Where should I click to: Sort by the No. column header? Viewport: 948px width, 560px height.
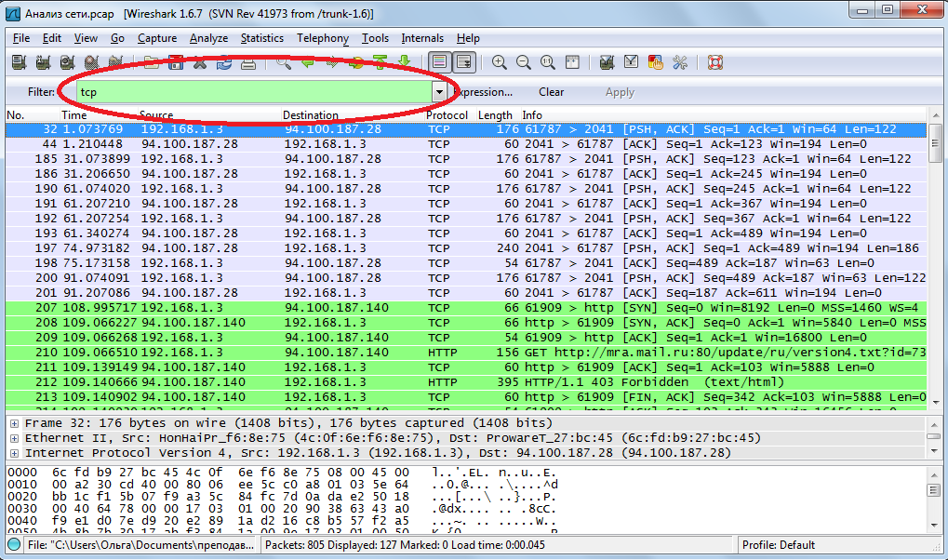(x=32, y=115)
